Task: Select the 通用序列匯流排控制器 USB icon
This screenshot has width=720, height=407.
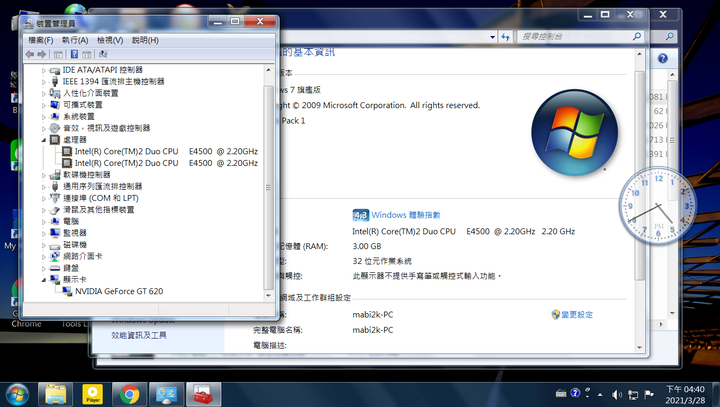Action: [55, 187]
